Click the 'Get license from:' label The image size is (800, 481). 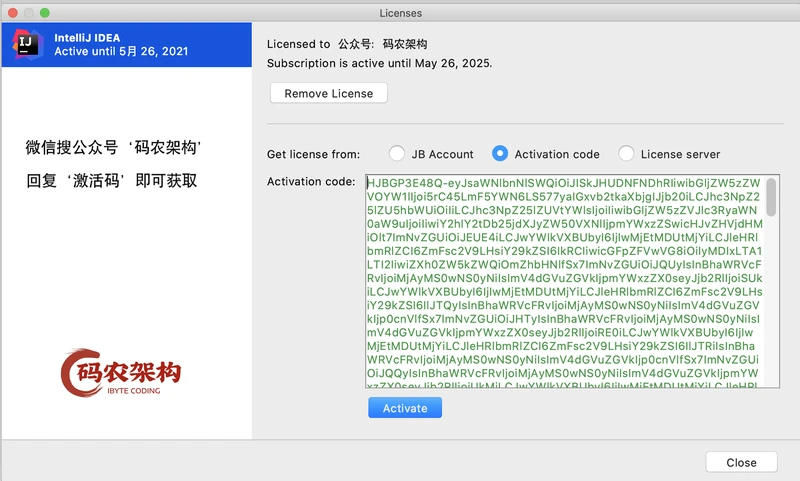click(313, 154)
